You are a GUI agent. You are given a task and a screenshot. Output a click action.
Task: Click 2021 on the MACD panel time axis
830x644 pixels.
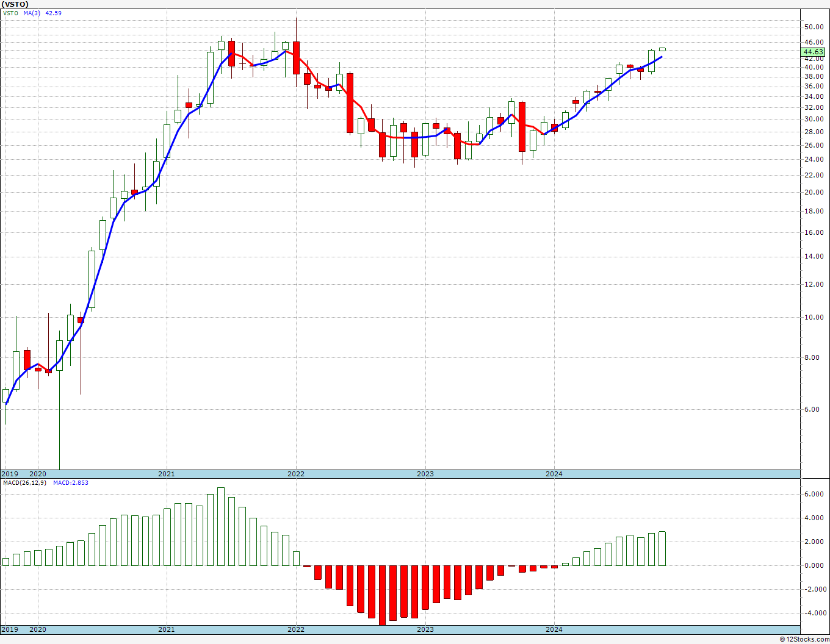(167, 629)
